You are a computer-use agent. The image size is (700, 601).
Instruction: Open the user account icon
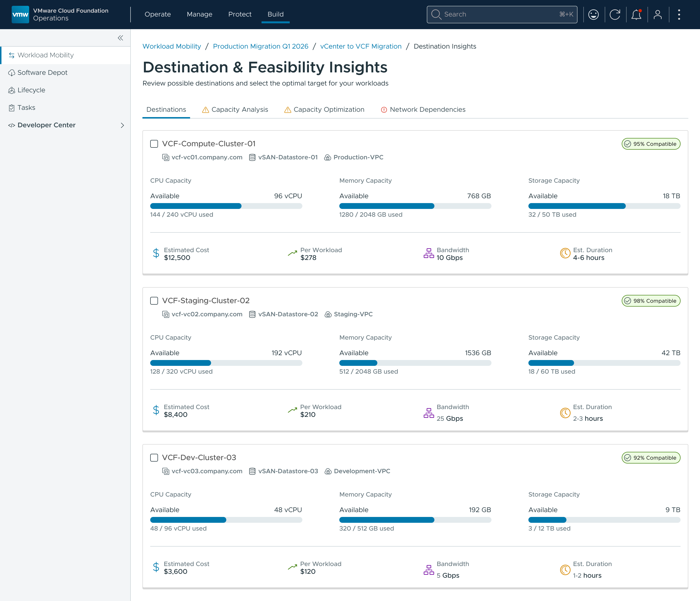(657, 15)
